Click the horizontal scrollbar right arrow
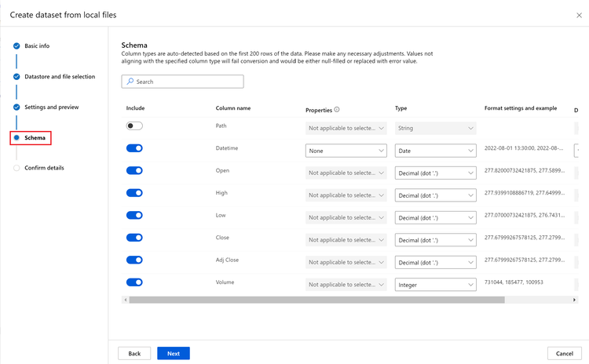Image resolution: width=589 pixels, height=364 pixels. coord(574,300)
